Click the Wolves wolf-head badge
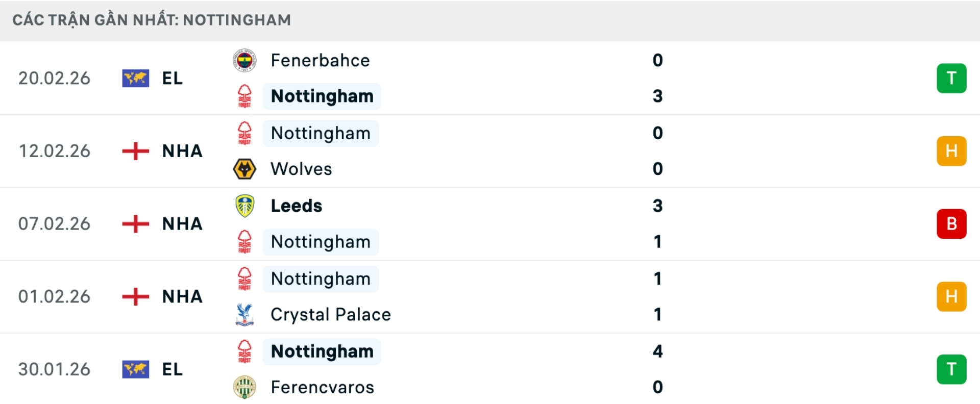This screenshot has width=980, height=404. click(246, 169)
